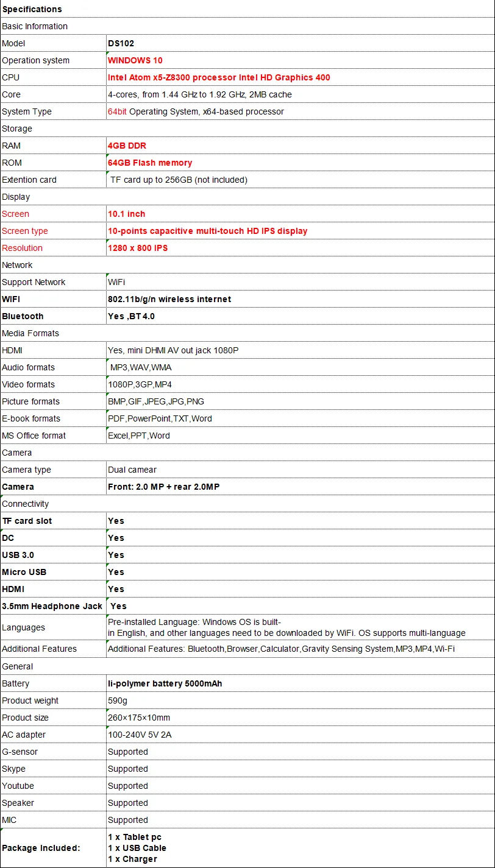Select the 4GB DDR RAM value
The height and width of the screenshot is (868, 495).
[300, 146]
